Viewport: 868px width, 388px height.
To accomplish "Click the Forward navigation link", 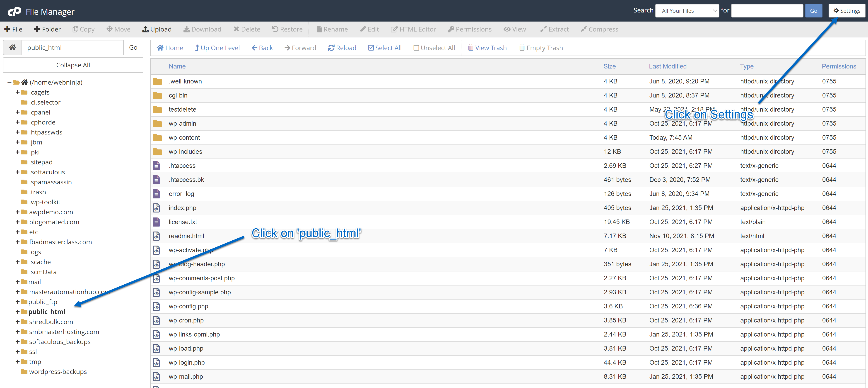I will [x=300, y=48].
